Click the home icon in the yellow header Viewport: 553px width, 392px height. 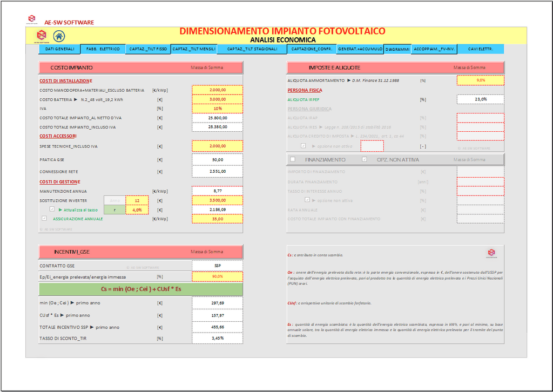point(59,36)
